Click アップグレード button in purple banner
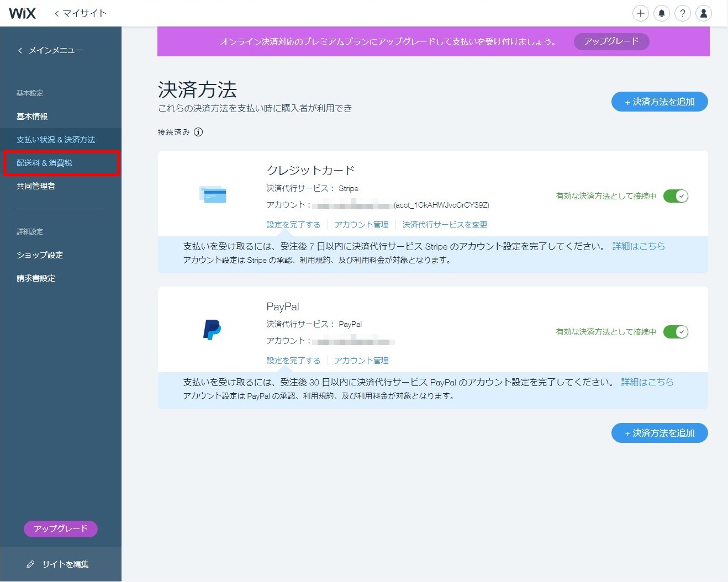 click(611, 41)
